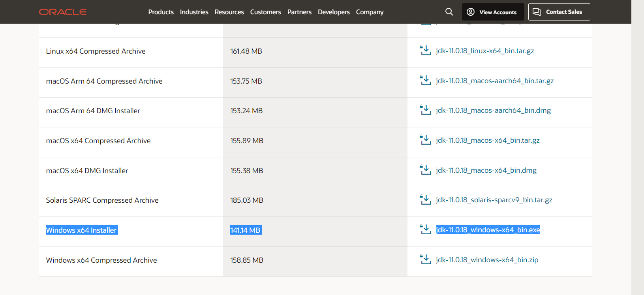Download jdk-11.0.18_windows-x64_bin.exe
This screenshot has width=644, height=295.
click(488, 230)
